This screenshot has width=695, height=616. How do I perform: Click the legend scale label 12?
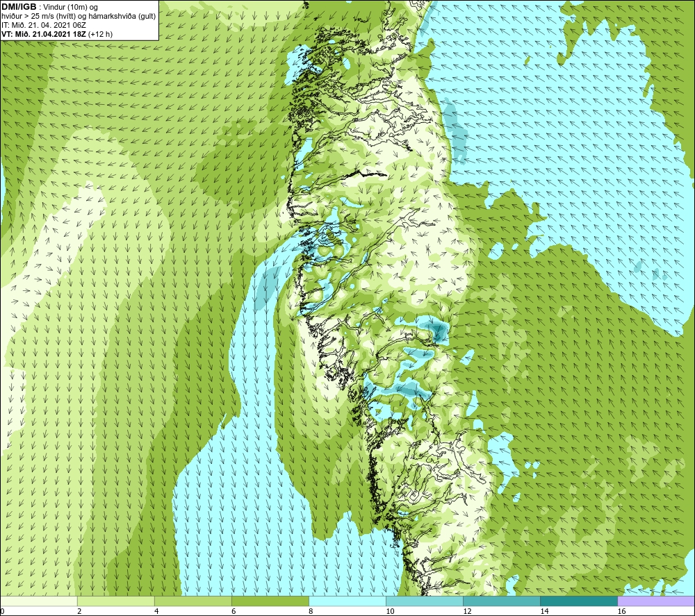pos(467,612)
